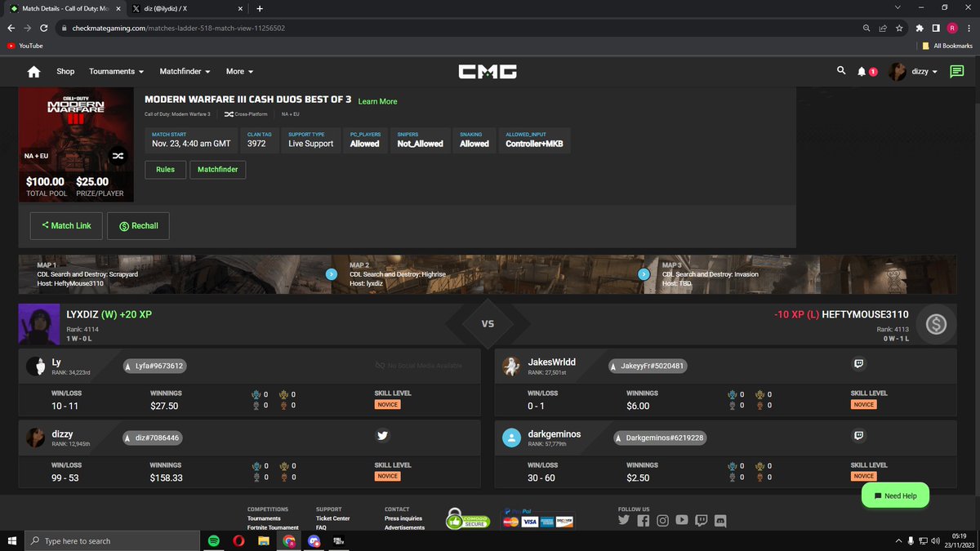Open CMG Twitter in Follow Us footer
This screenshot has height=551, width=980.
click(625, 520)
